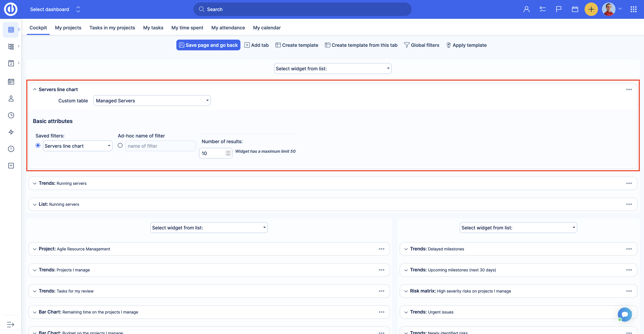This screenshot has height=334, width=644.
Task: Open the My attendance tab
Action: pos(228,28)
